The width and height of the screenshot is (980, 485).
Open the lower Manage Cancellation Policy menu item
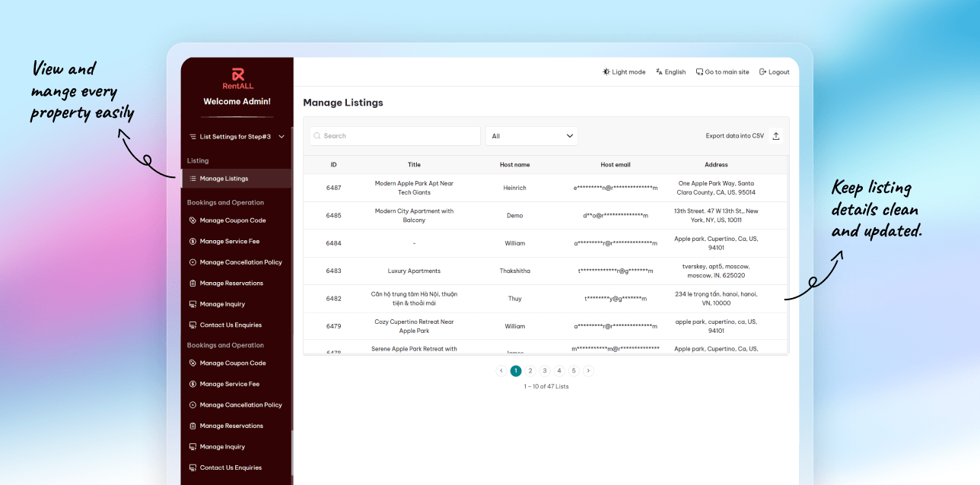coord(237,405)
